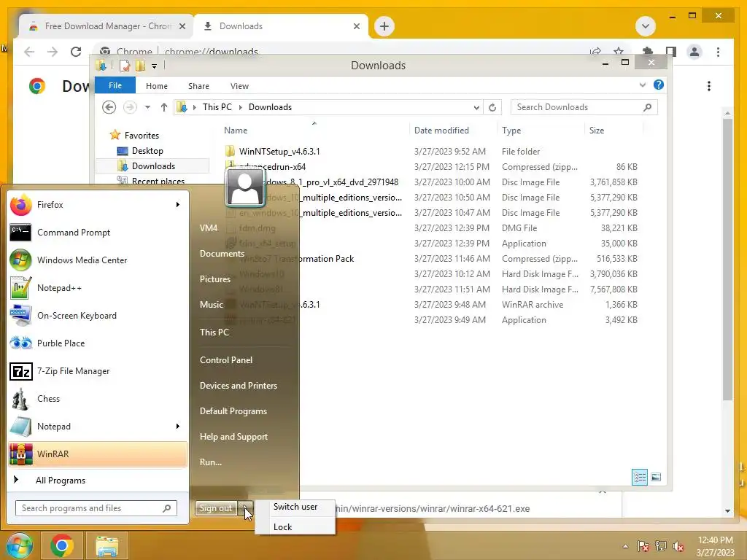Select Desktop in Favorites
The width and height of the screenshot is (747, 560).
[x=147, y=151]
